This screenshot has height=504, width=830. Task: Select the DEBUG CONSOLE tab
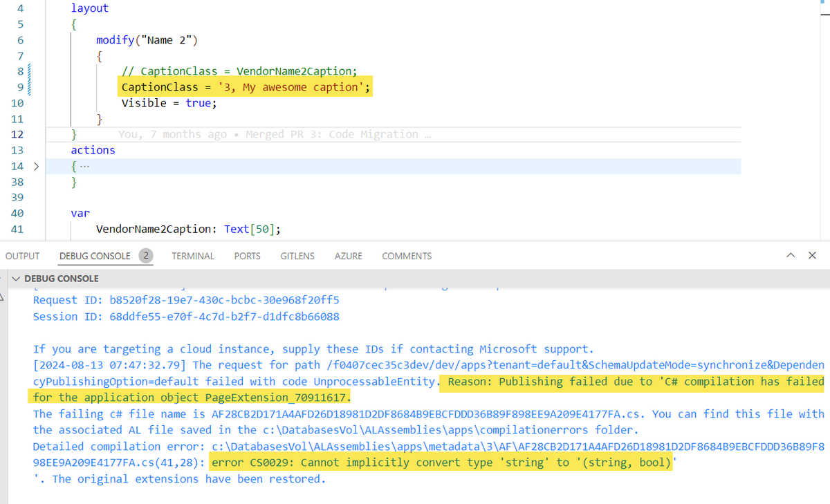pos(95,256)
